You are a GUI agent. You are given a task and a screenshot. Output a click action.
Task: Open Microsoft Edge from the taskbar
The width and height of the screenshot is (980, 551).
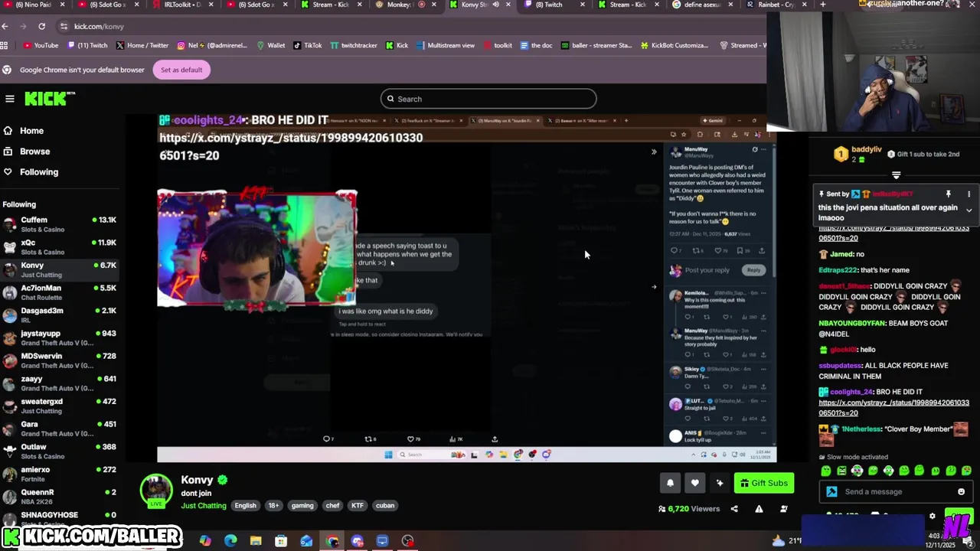click(230, 541)
